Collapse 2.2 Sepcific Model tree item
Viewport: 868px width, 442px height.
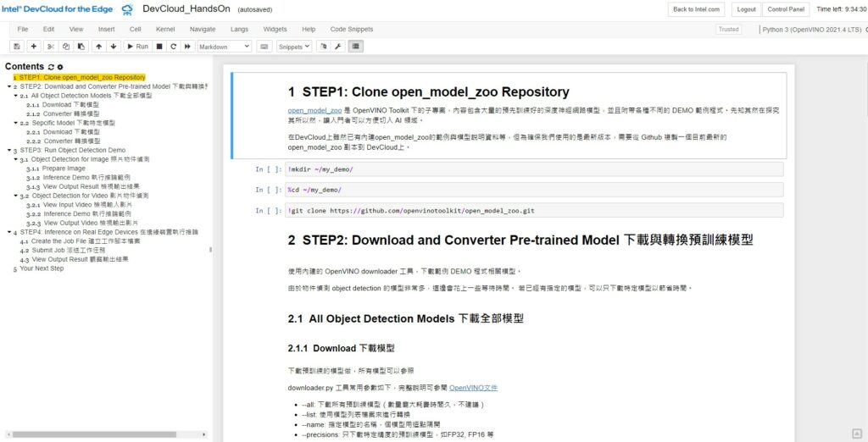pyautogui.click(x=15, y=123)
